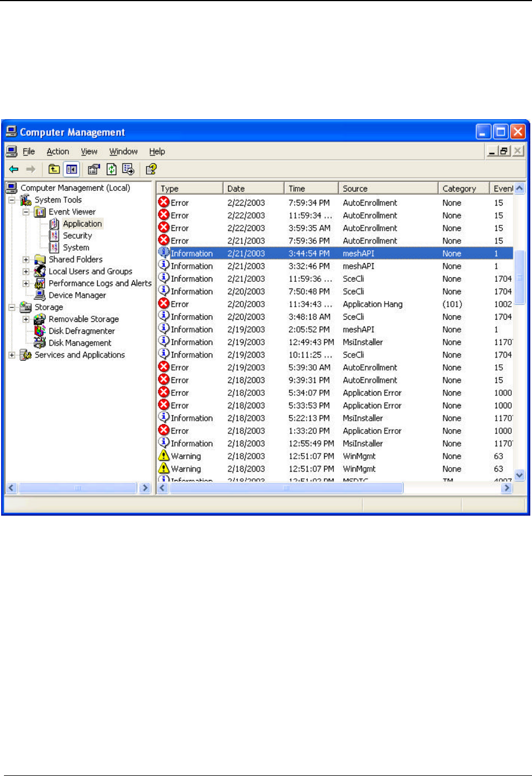Sort by the Category column header
The height and width of the screenshot is (776, 532).
coord(464,188)
